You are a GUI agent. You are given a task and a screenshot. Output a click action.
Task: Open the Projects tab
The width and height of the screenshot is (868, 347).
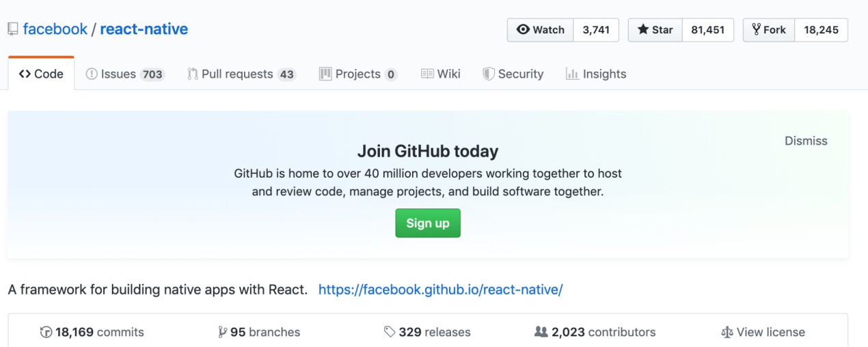358,74
